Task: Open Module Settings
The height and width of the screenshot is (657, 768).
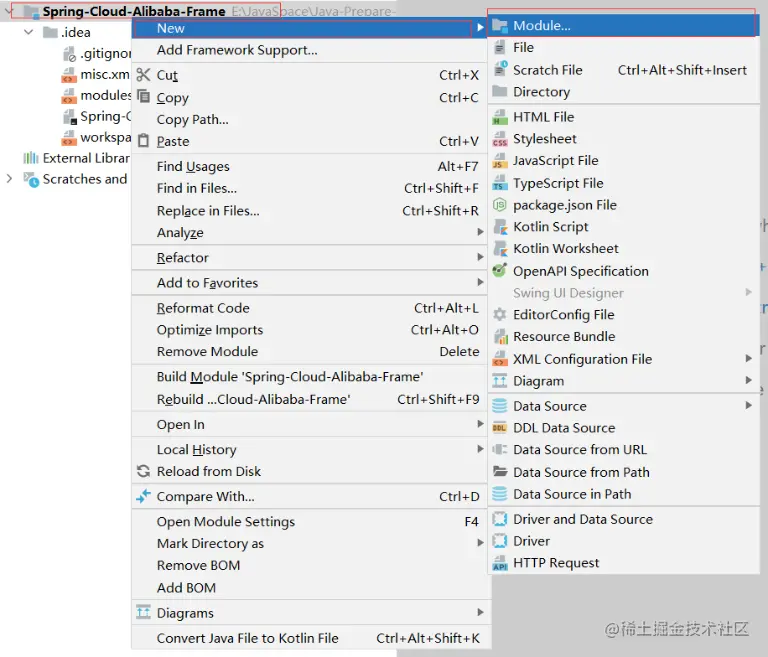Action: pos(310,521)
